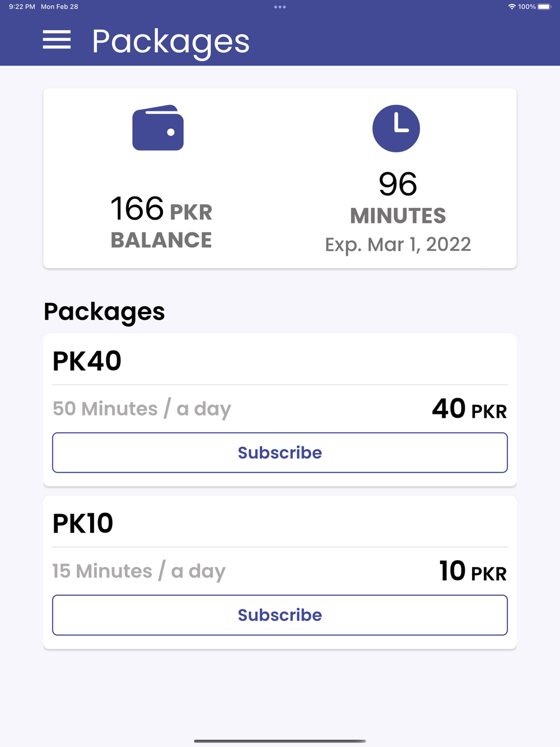Tap the wallet balance icon
Viewport: 560px width, 747px height.
pos(158,128)
